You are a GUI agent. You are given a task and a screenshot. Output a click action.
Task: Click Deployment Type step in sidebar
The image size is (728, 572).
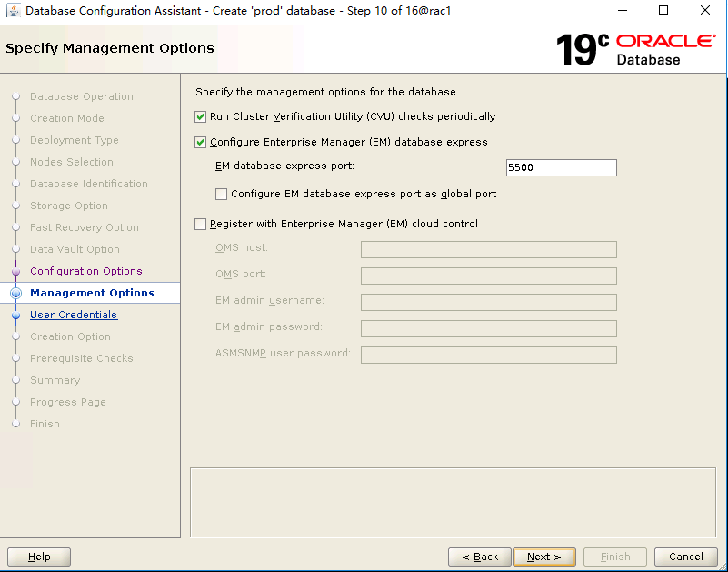[75, 140]
